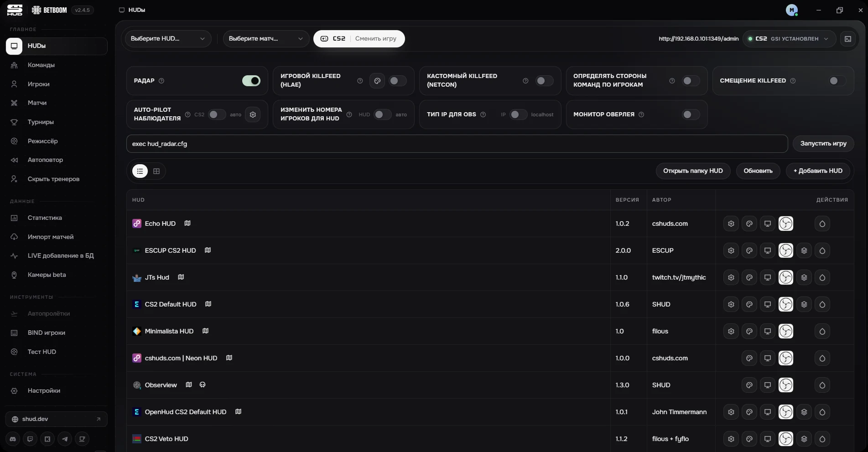Open Telegram link icon in sidebar footer

(x=65, y=439)
